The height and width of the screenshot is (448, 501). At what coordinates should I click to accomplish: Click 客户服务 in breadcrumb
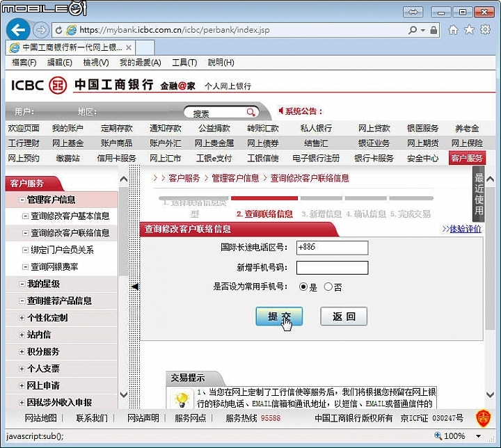pyautogui.click(x=184, y=178)
